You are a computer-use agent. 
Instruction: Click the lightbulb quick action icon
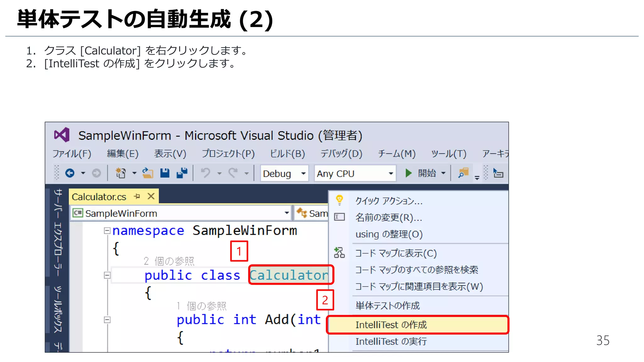tap(339, 200)
